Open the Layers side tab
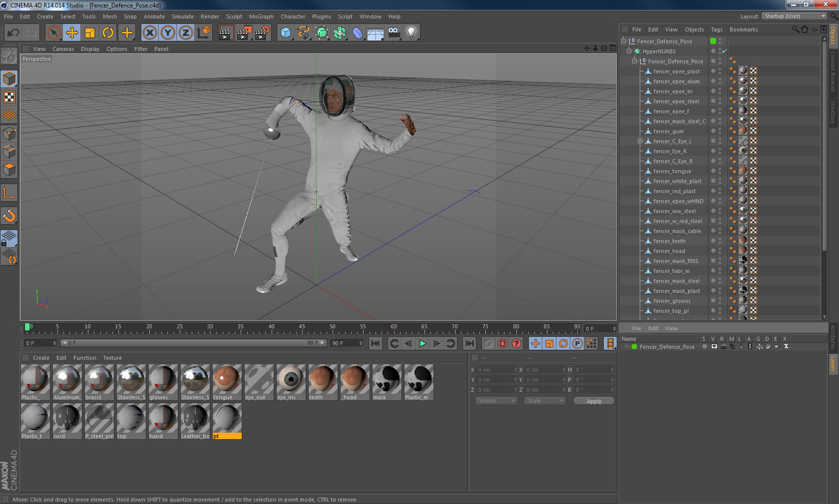 pyautogui.click(x=833, y=364)
